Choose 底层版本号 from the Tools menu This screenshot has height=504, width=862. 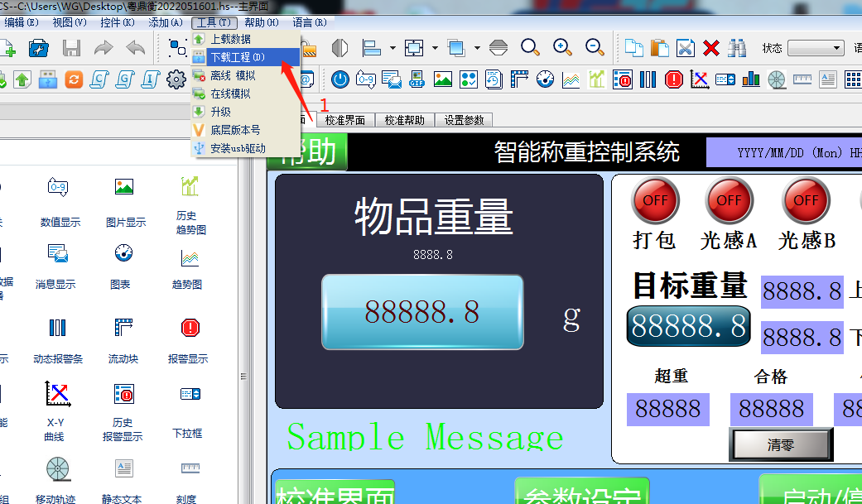246,130
